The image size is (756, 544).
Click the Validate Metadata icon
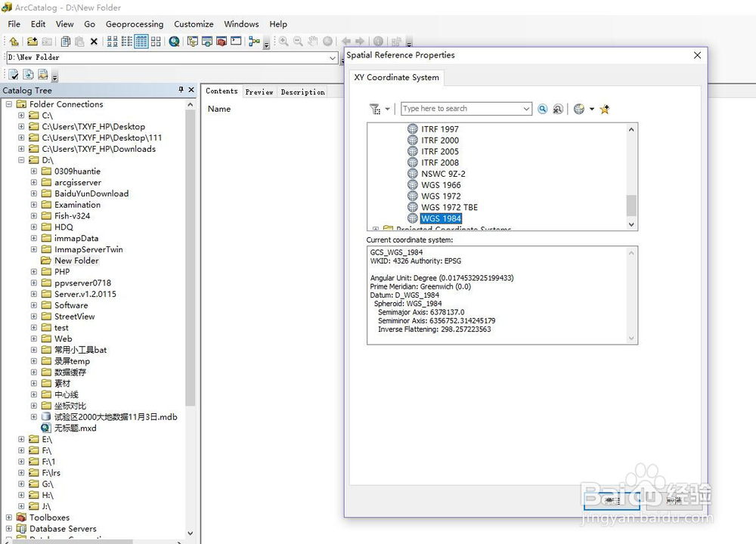click(x=14, y=75)
